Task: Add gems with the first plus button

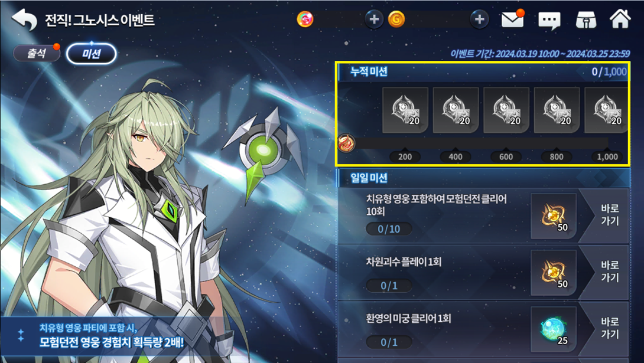Action: click(374, 19)
